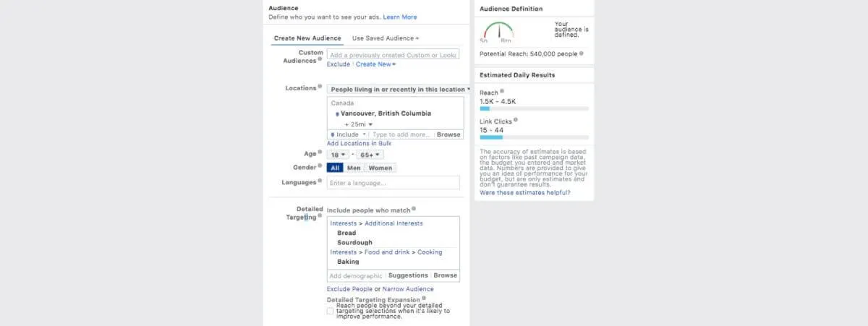Click the info icon beside Link Clicks
Image resolution: width=868 pixels, height=326 pixels.
(515, 121)
